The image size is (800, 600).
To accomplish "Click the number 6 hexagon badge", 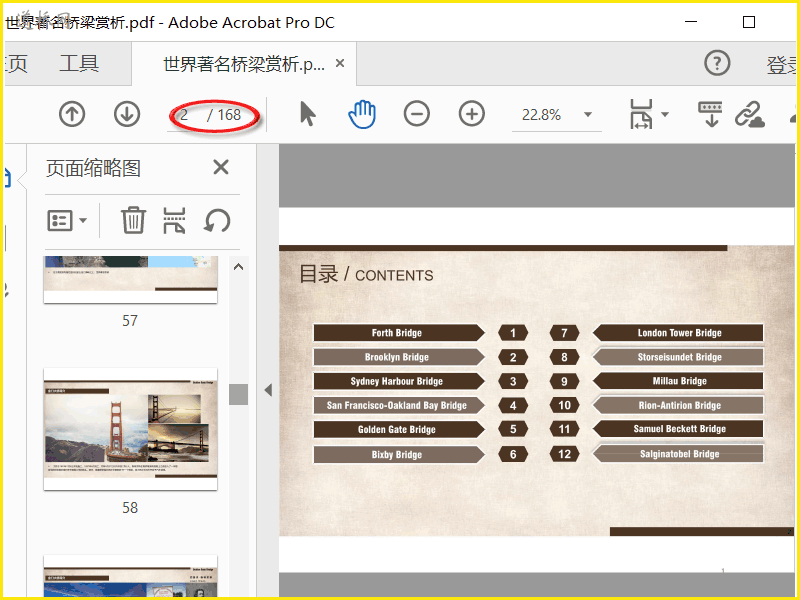I will tap(513, 454).
